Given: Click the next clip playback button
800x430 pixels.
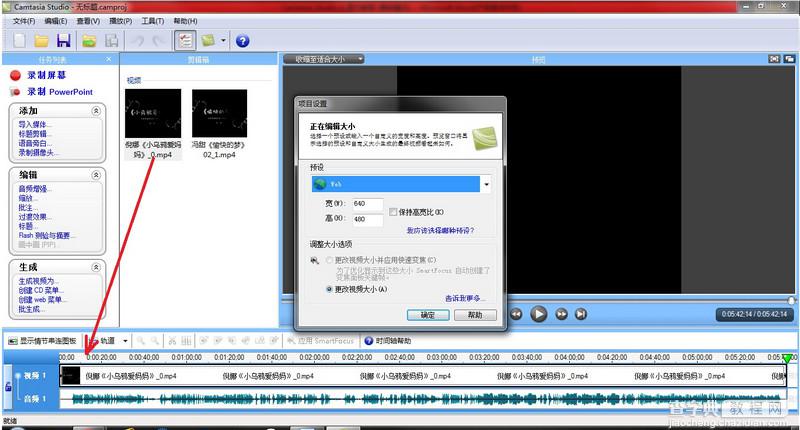Looking at the screenshot, I should point(561,314).
